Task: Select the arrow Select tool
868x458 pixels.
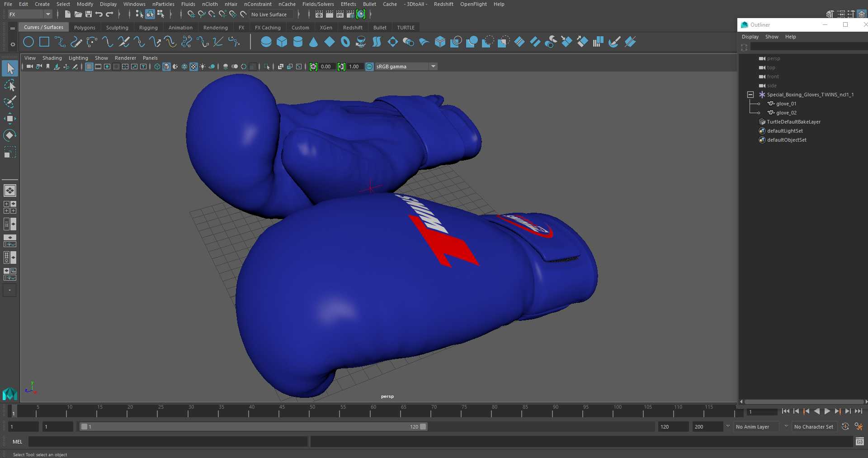Action: pos(10,68)
